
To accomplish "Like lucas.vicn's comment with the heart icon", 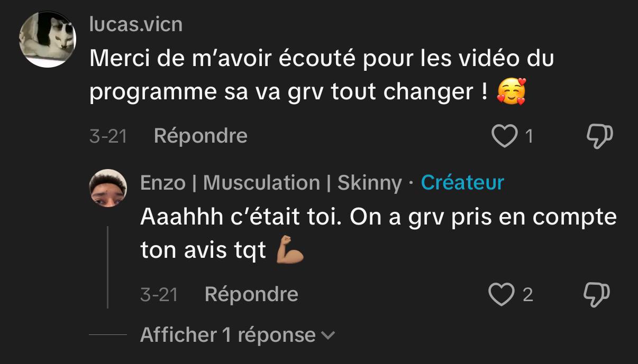I will point(505,136).
